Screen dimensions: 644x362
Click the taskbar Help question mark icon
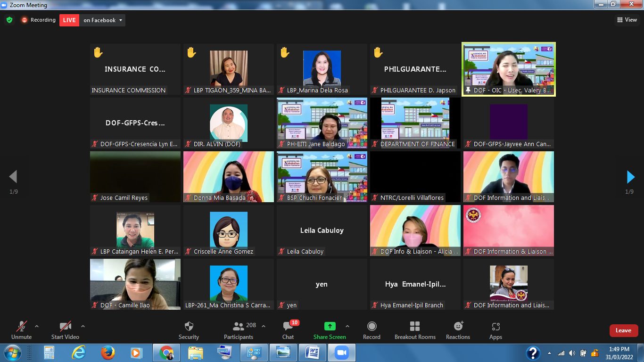click(x=533, y=353)
